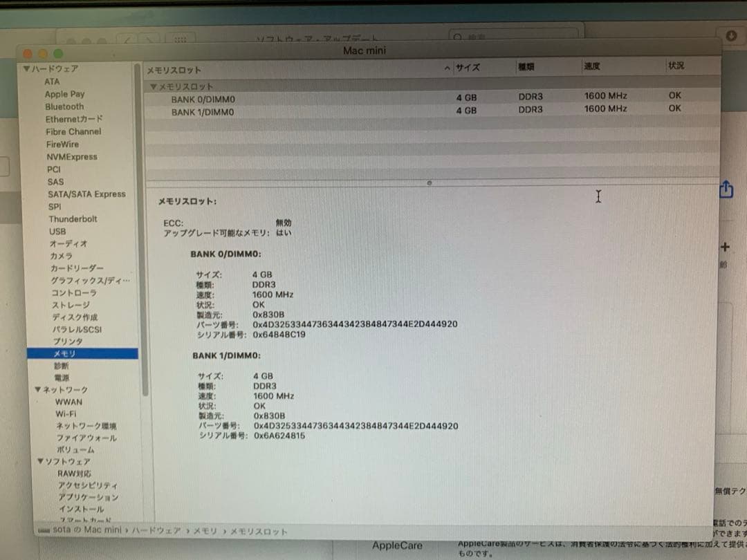Collapse the メモリスロット group in the table
The image size is (747, 560).
click(x=154, y=86)
